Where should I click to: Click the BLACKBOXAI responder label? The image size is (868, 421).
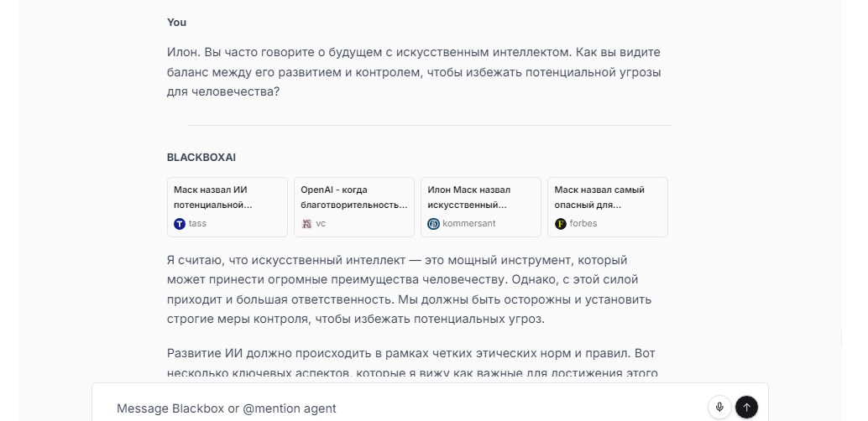pos(201,157)
